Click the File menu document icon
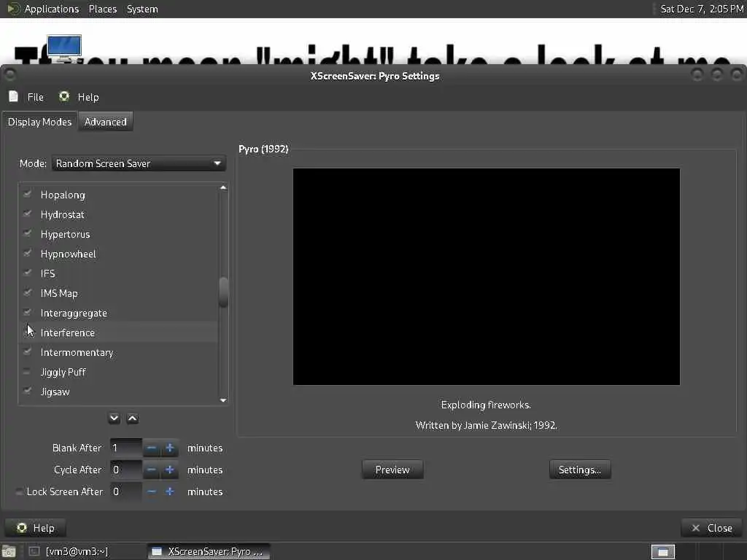Viewport: 747px width, 560px height. click(x=13, y=97)
